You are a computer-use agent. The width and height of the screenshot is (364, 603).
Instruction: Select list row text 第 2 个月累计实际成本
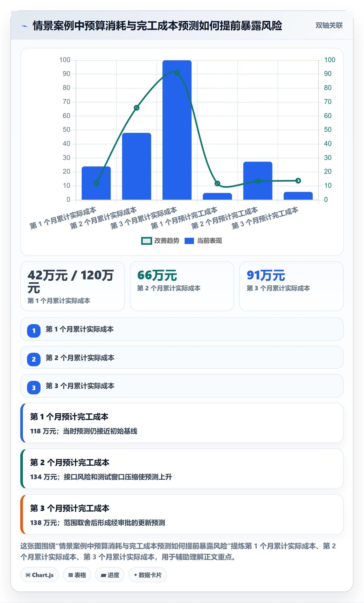[80, 358]
